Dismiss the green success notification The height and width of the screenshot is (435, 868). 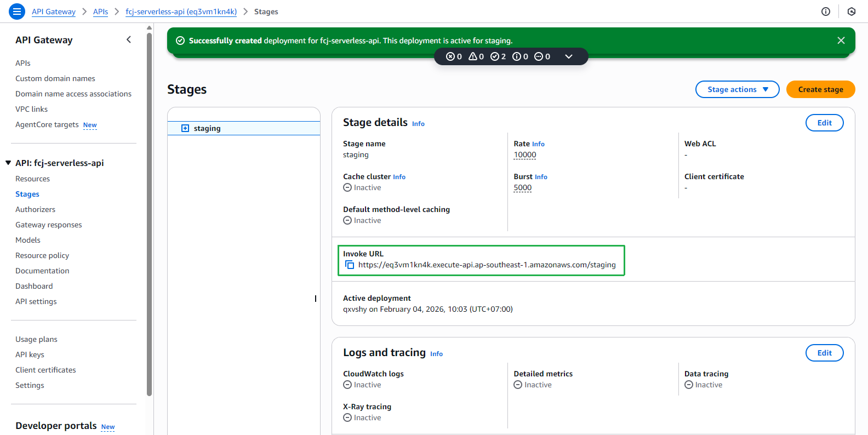click(x=841, y=41)
